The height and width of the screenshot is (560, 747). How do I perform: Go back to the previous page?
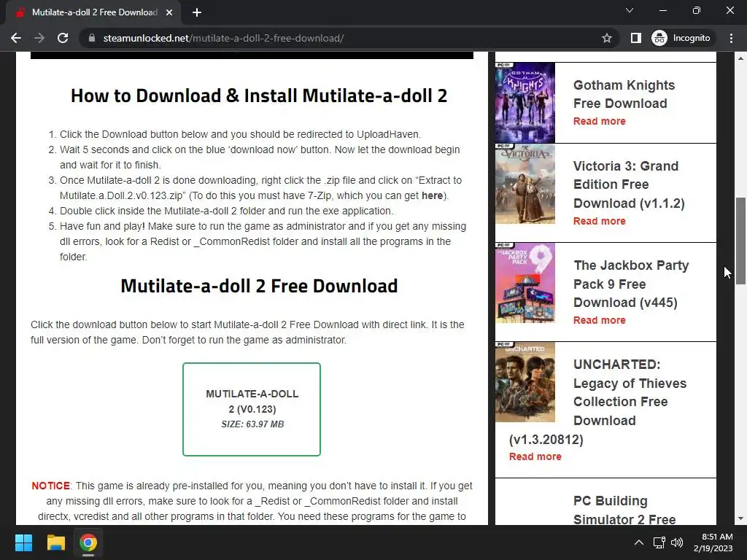16,38
